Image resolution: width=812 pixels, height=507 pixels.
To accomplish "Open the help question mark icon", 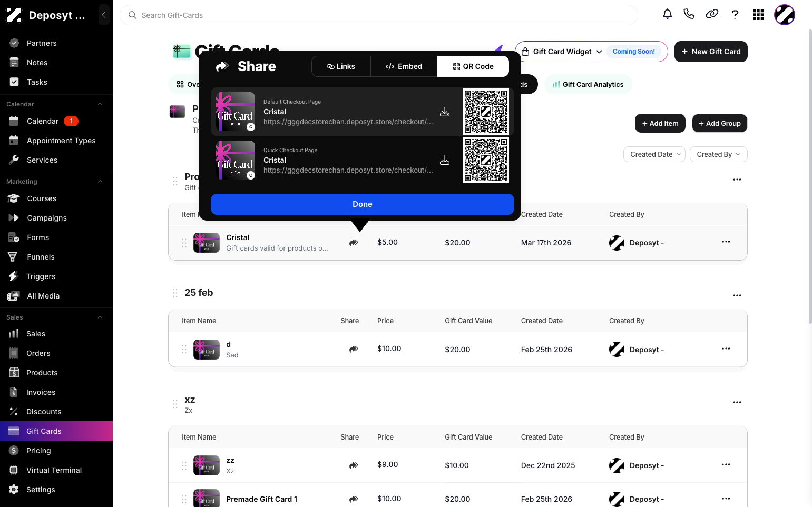I will 735,14.
